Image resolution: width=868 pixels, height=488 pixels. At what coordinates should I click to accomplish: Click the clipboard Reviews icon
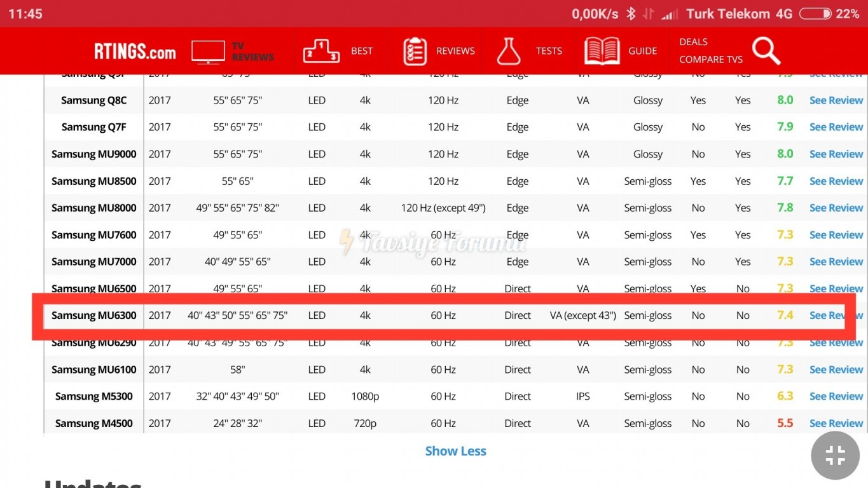coord(415,51)
